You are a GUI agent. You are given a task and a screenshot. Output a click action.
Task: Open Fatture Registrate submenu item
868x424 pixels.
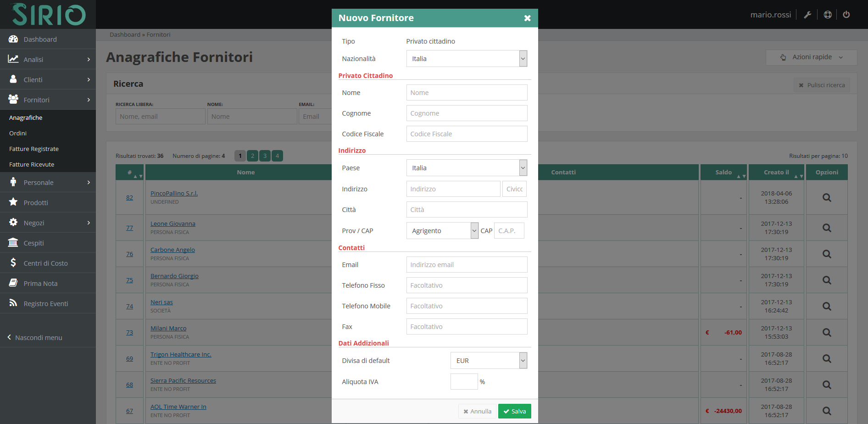[x=34, y=149]
